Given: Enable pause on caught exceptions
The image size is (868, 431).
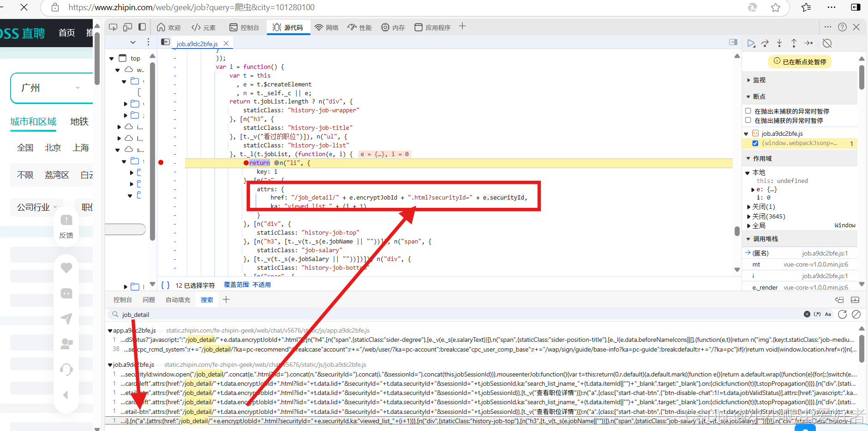Looking at the screenshot, I should (748, 120).
